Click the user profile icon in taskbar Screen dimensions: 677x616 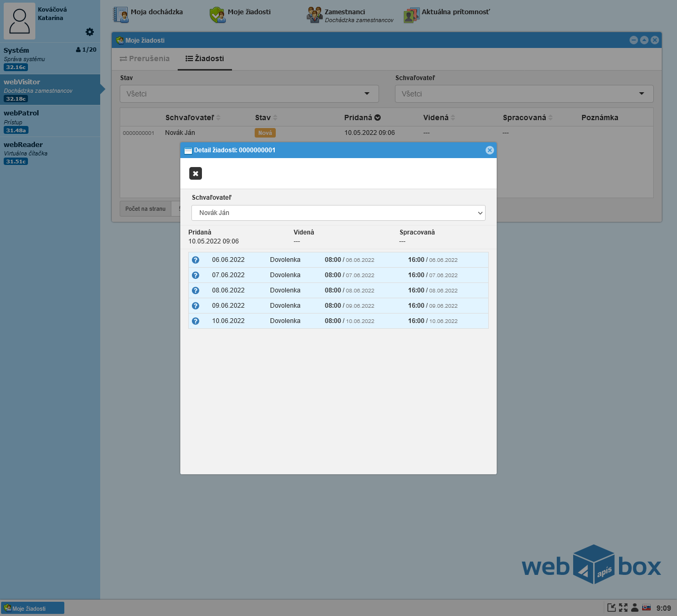point(635,608)
